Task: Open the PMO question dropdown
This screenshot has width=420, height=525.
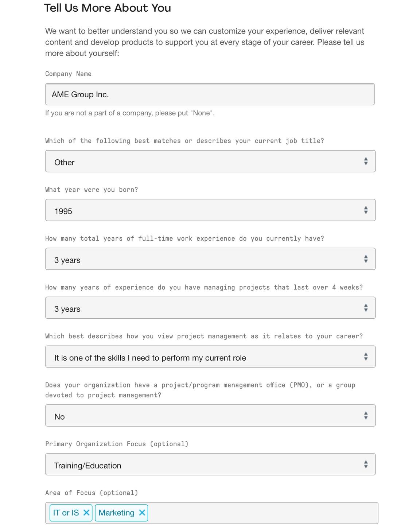Action: click(204, 416)
